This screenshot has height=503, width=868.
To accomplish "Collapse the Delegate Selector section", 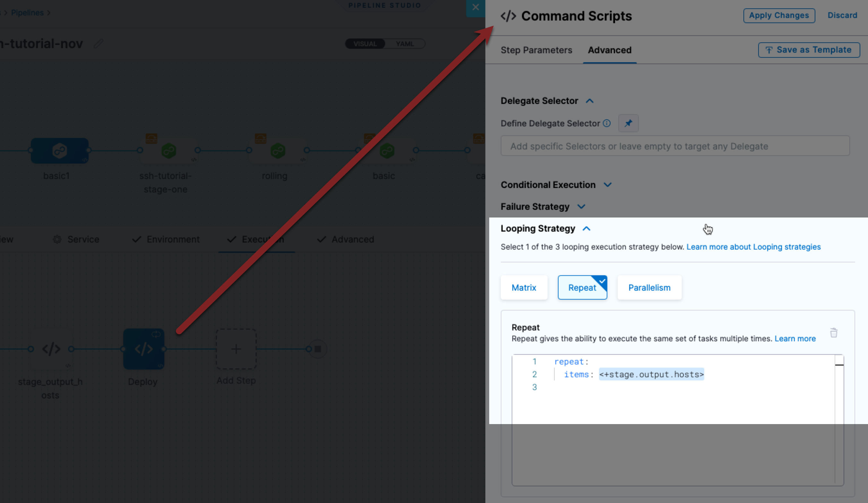I will click(x=590, y=101).
